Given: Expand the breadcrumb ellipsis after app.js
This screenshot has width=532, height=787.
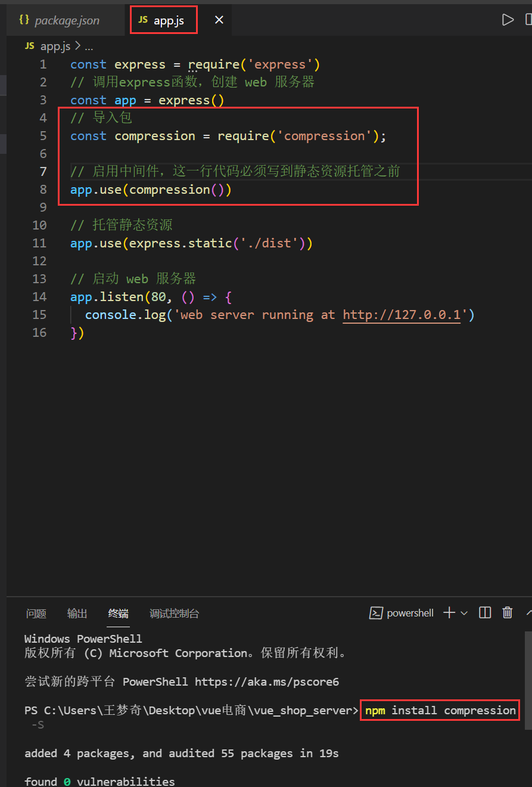Looking at the screenshot, I should 89,46.
